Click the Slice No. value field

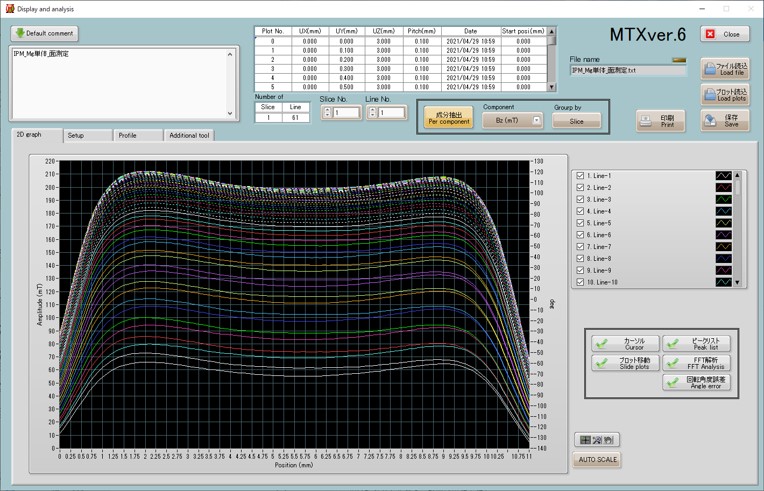coord(346,113)
